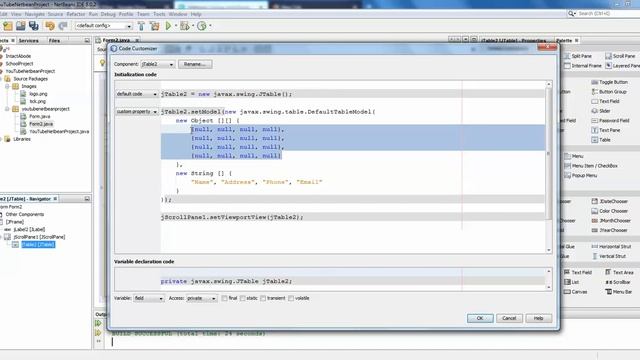Select the Slider palette item
Image resolution: width=640 pixels, height=360 pixels.
(x=601, y=111)
